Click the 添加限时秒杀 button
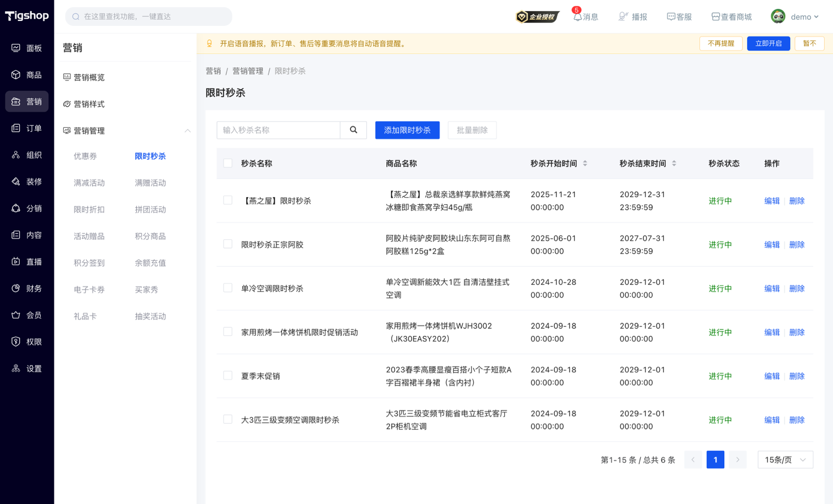Screen dimensions: 833x504 pos(407,130)
